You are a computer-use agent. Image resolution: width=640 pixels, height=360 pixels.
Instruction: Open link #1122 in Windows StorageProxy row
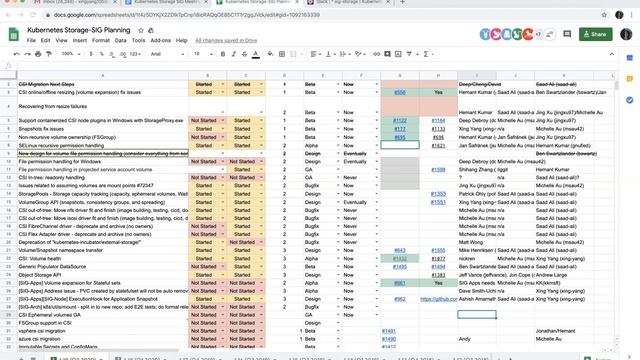[400, 121]
